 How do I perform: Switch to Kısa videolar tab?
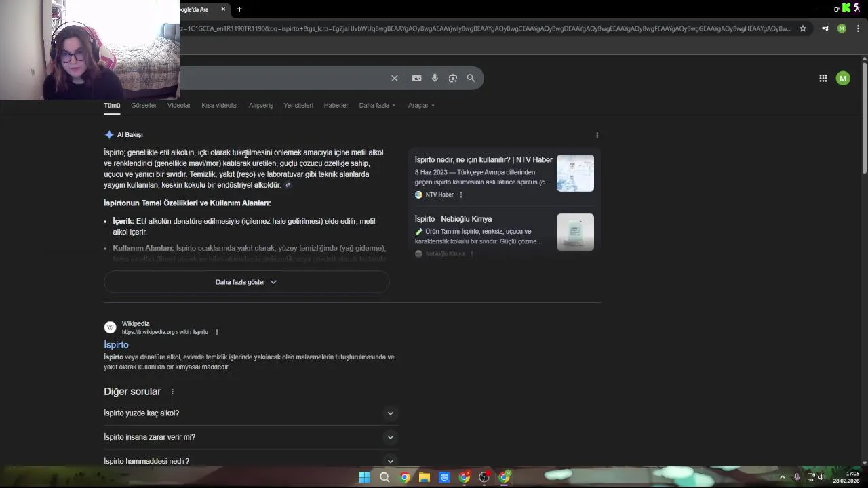(x=220, y=106)
